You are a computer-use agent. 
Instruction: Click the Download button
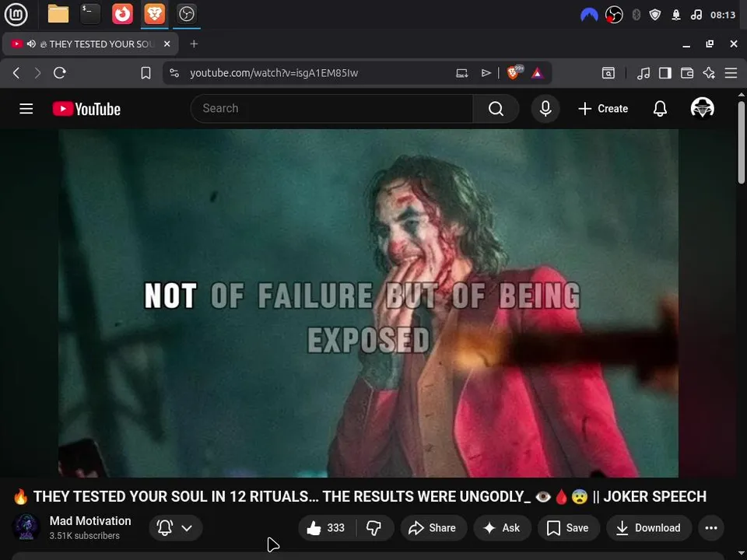coord(649,527)
